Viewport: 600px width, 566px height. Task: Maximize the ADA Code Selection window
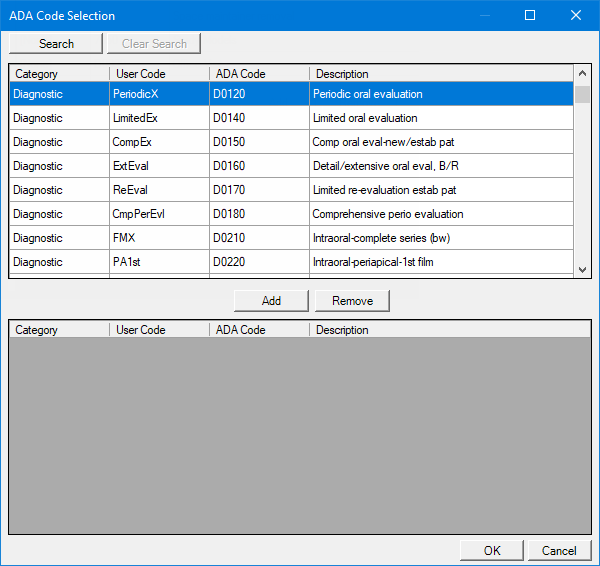coord(530,15)
